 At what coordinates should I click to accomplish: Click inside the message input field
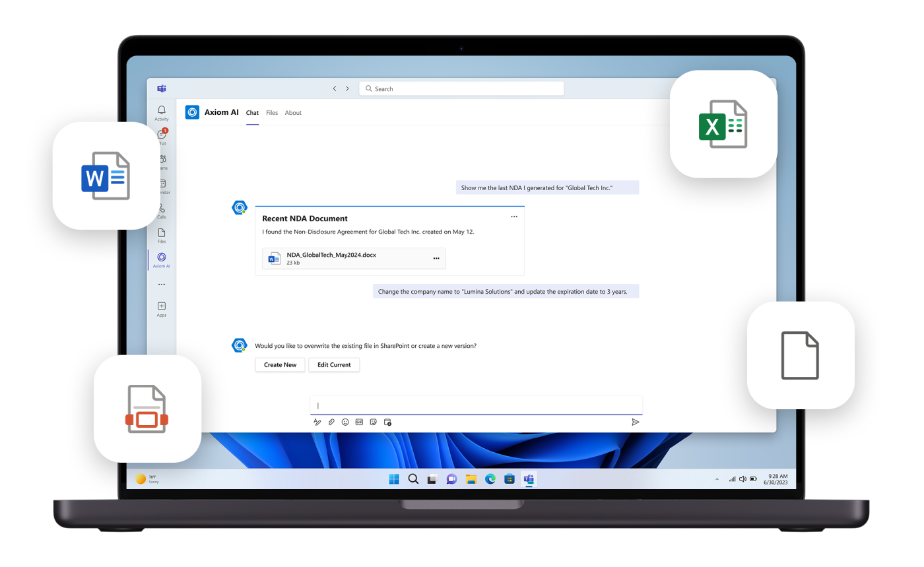[x=475, y=405]
